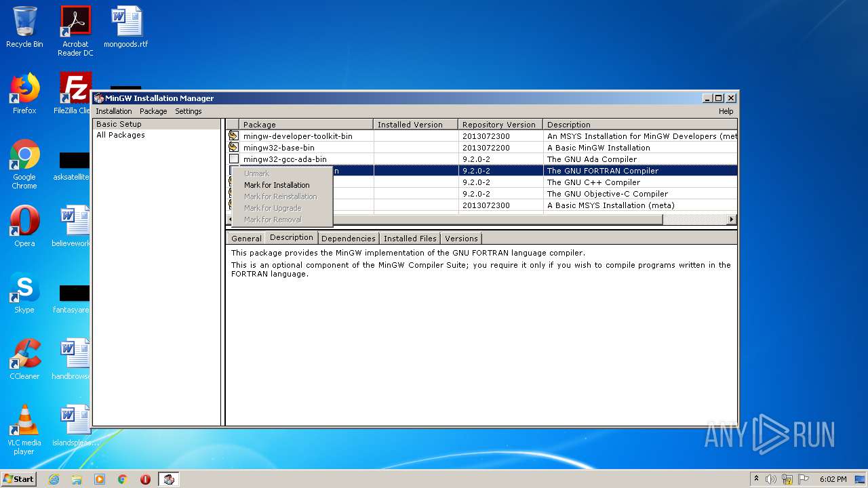Select the mingw-developer-toolkit-bin package name
The image size is (868, 488).
[298, 136]
